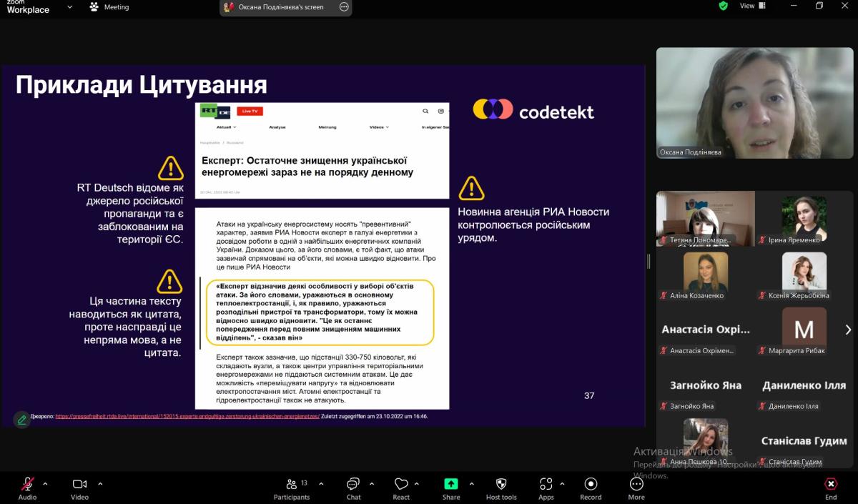This screenshot has height=504, width=858.
Task: Expand participants options arrow
Action: click(320, 483)
